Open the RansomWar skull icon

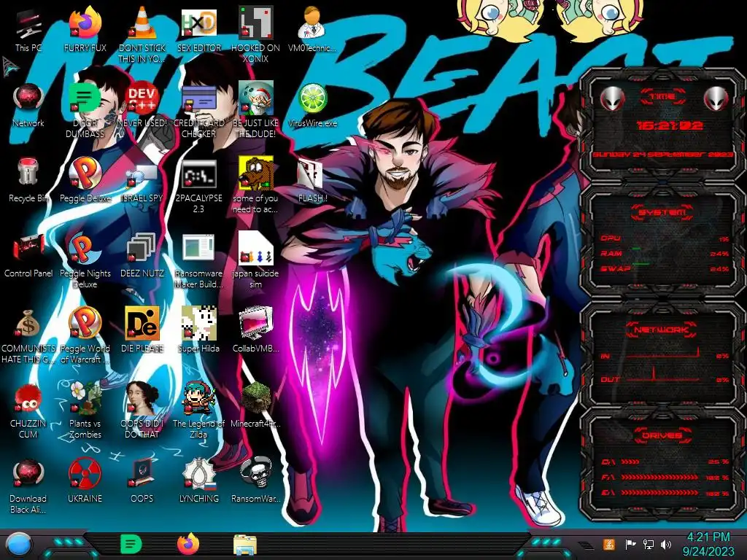tap(255, 481)
